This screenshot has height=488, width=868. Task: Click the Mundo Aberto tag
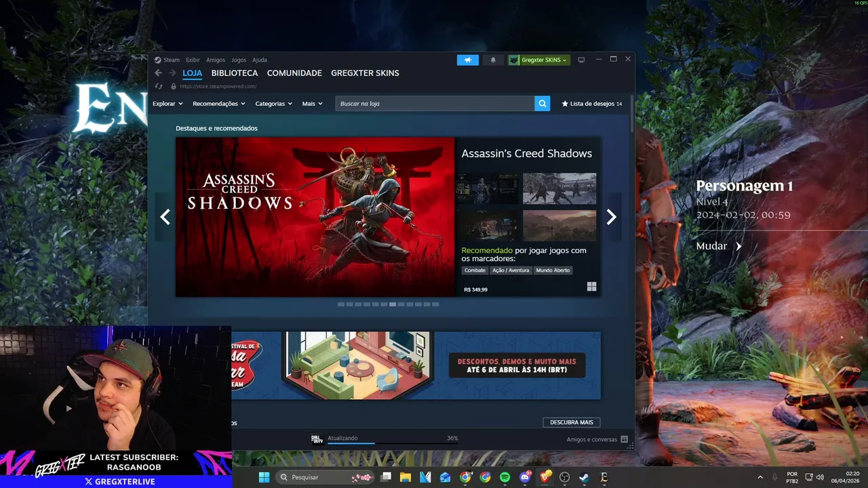tap(553, 270)
